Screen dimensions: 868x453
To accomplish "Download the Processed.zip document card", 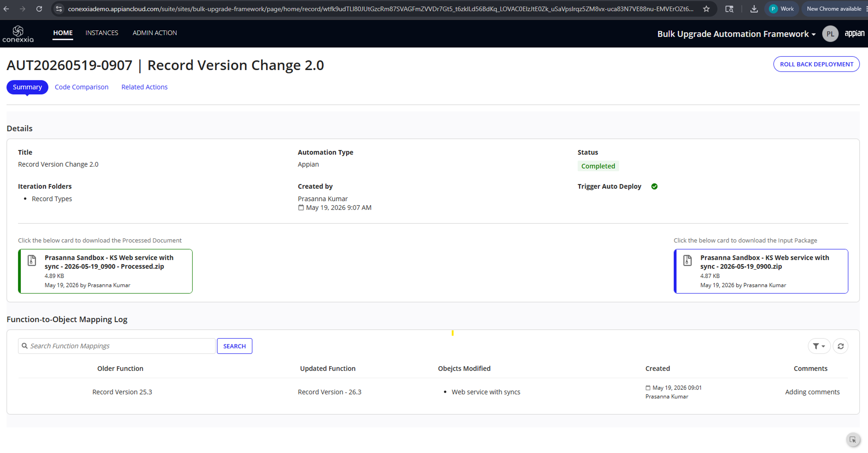I will coord(106,271).
